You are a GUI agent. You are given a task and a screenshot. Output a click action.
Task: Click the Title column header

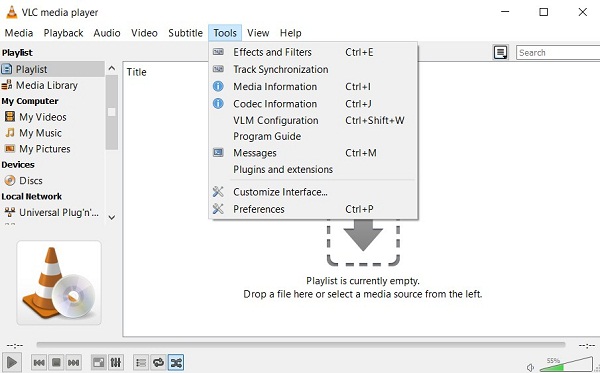137,72
